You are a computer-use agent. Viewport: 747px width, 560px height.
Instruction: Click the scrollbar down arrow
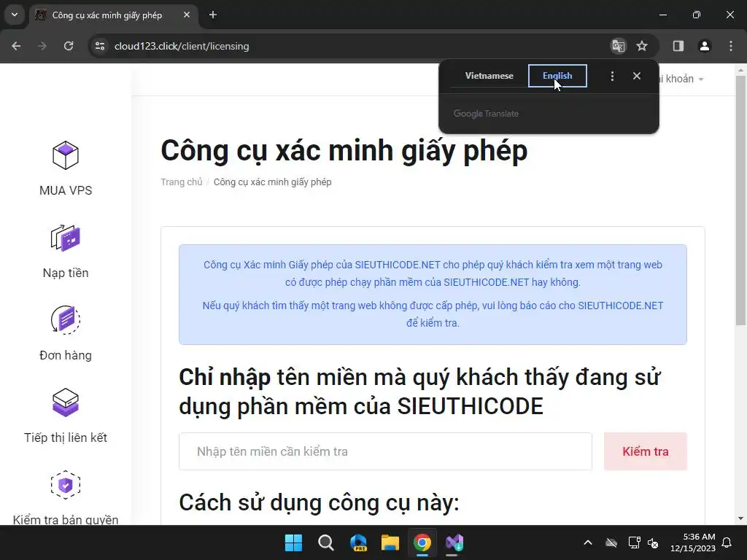pyautogui.click(x=741, y=518)
